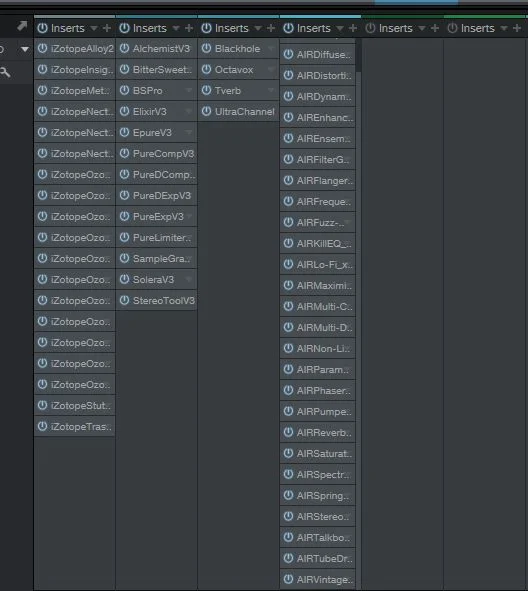Toggle all inserts power in the AIRDiffuse column header
Screen dimensions: 528x591
[x=288, y=28]
